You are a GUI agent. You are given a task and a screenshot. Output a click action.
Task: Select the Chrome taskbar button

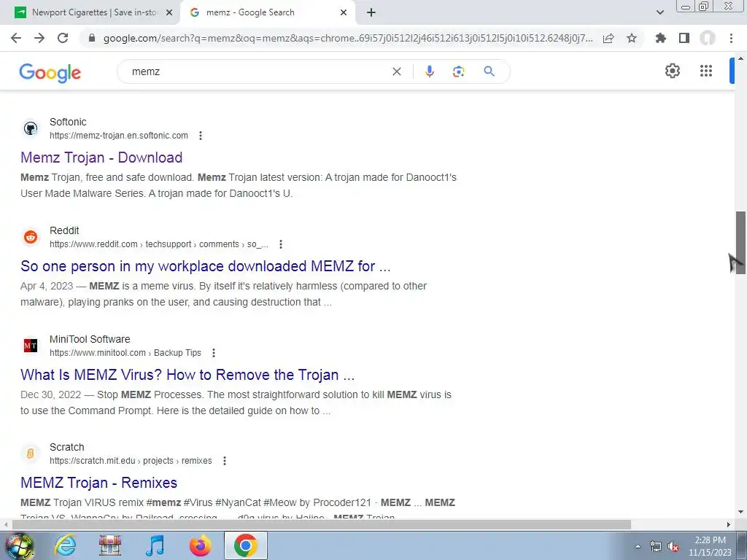(x=245, y=545)
